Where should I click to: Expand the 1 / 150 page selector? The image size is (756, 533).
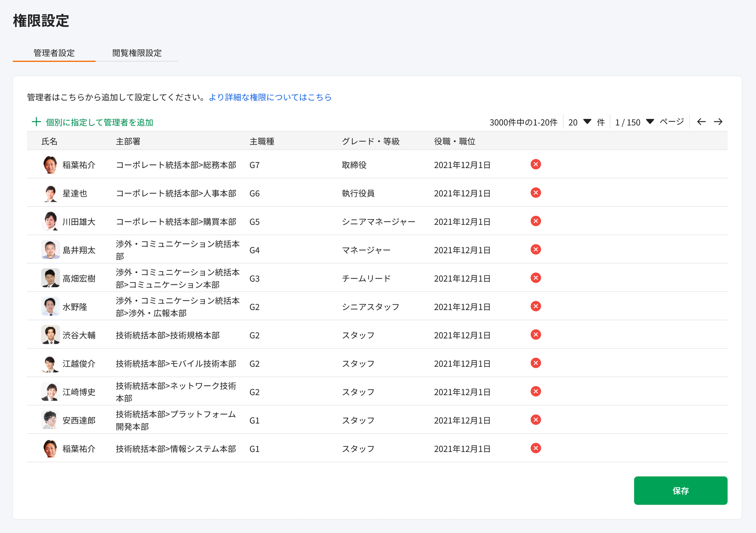coord(634,122)
